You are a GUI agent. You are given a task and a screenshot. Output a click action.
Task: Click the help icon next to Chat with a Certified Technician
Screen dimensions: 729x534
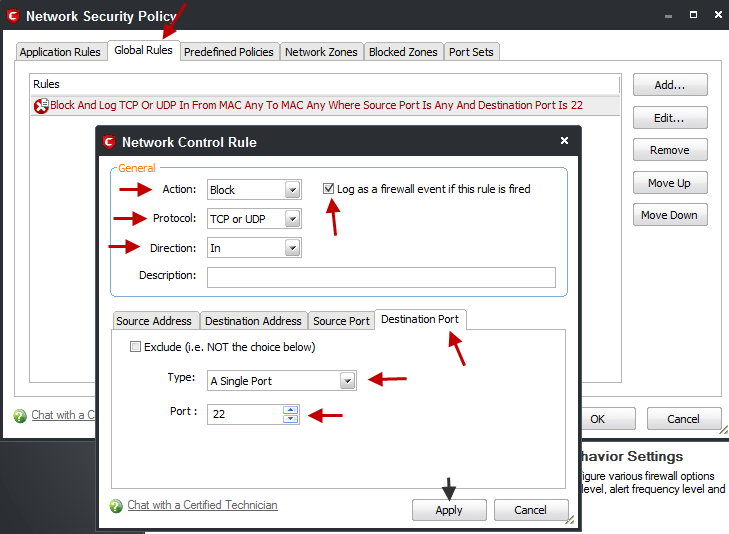tap(116, 506)
